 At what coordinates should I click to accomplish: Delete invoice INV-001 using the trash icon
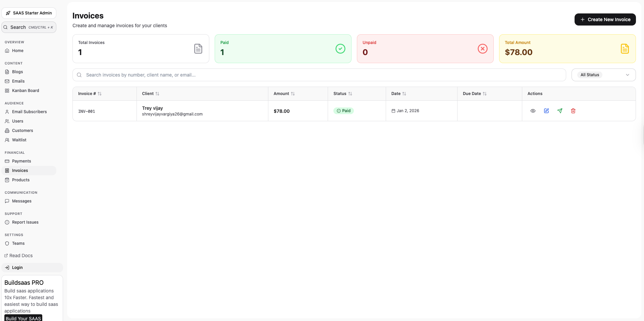pos(573,111)
